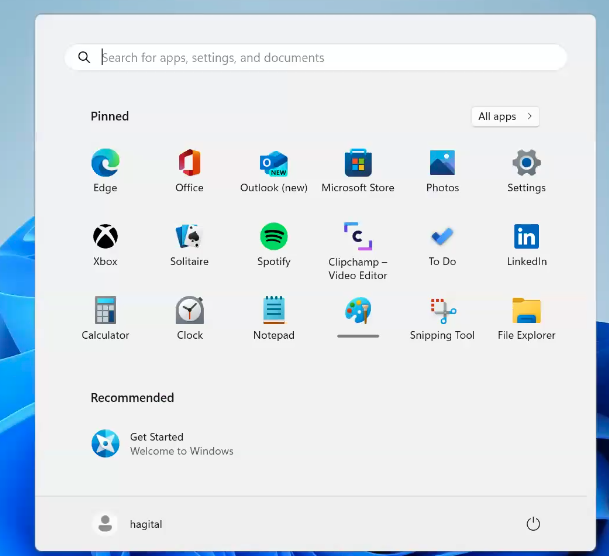This screenshot has height=556, width=609.
Task: Click the Power button
Action: tap(533, 524)
